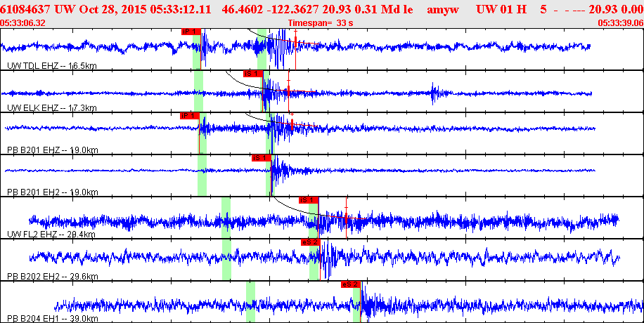Click the analyst name amyw in header
The height and width of the screenshot is (323, 644).
tap(444, 10)
